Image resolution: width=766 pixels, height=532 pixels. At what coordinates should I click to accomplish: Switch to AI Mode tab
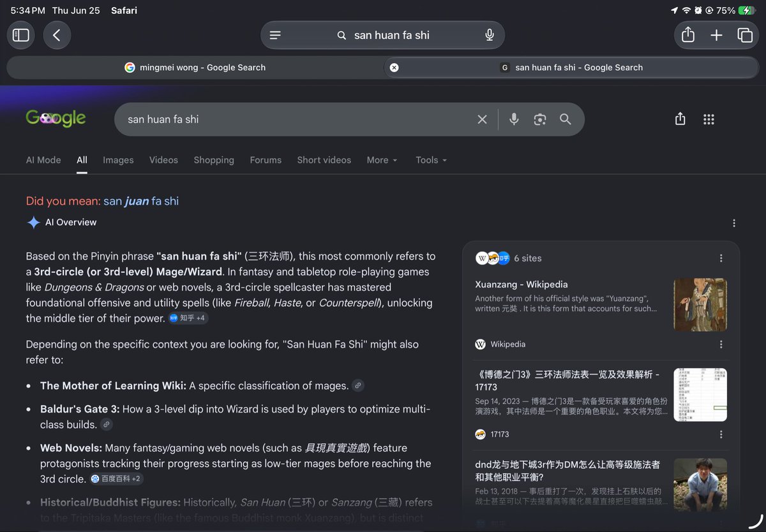pyautogui.click(x=43, y=160)
